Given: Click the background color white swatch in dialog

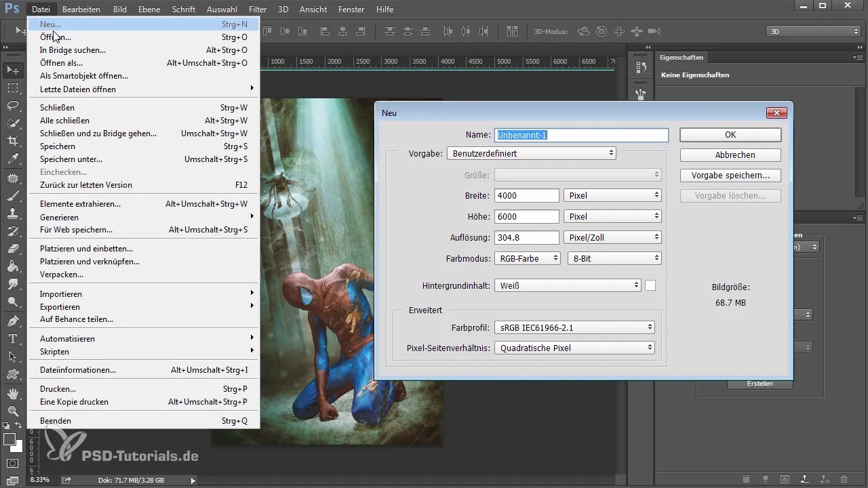Looking at the screenshot, I should click(650, 285).
